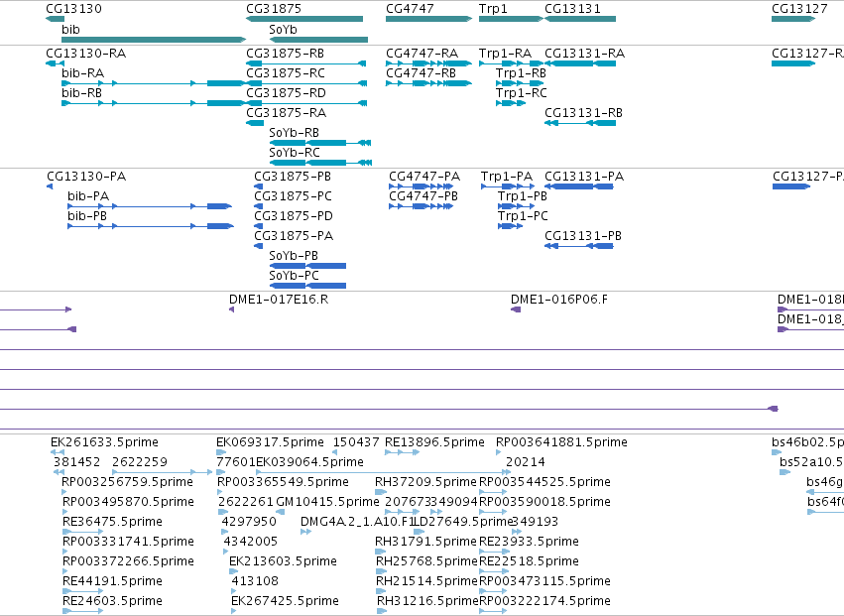Click the CG13130-PA protein label

(x=86, y=177)
